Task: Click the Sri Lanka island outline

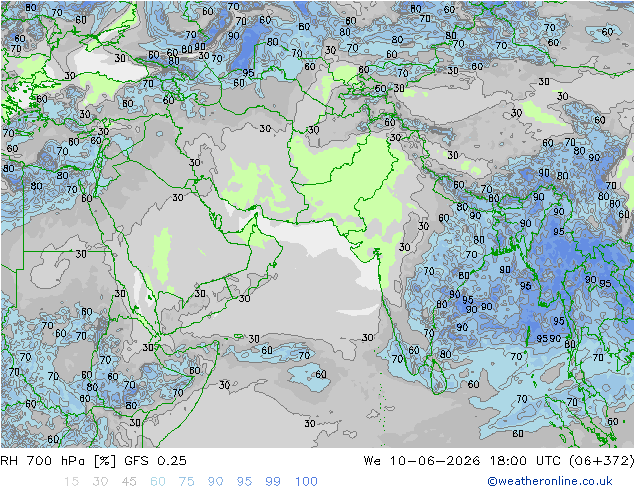Action: pos(438,377)
